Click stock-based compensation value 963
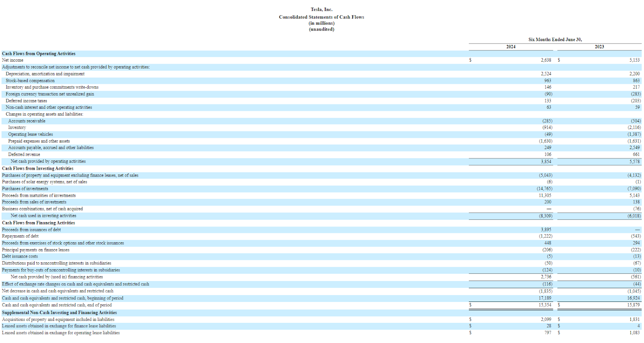The image size is (644, 343). tap(548, 81)
